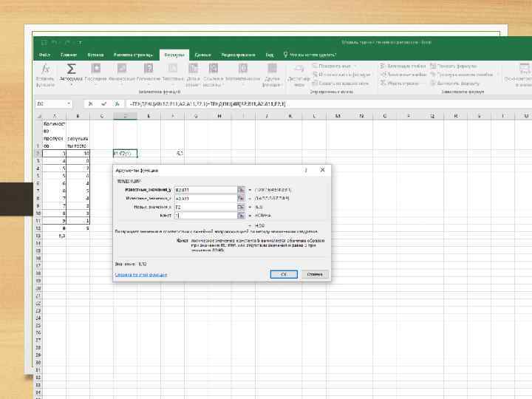Click the Name Box
The image size is (532, 399).
[x=51, y=104]
